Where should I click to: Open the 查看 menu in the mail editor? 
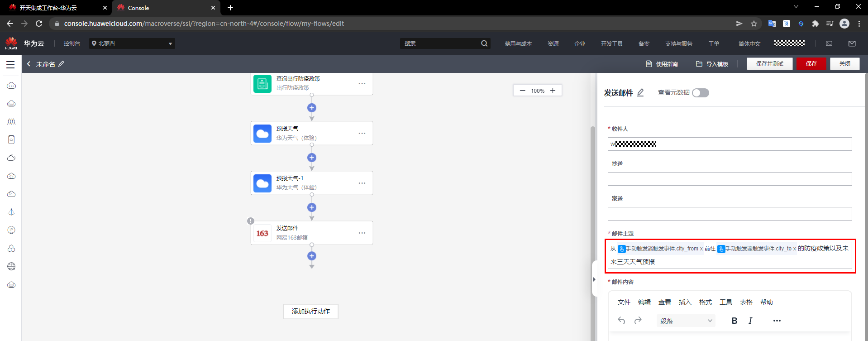tap(665, 302)
